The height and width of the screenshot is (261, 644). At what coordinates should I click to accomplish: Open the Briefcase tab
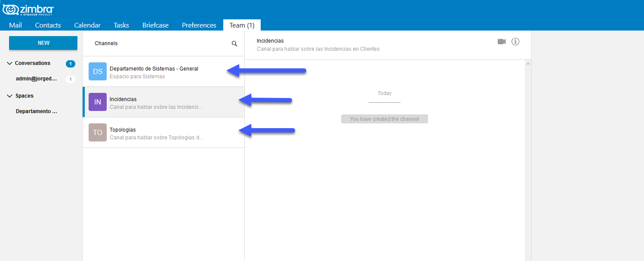pyautogui.click(x=155, y=25)
